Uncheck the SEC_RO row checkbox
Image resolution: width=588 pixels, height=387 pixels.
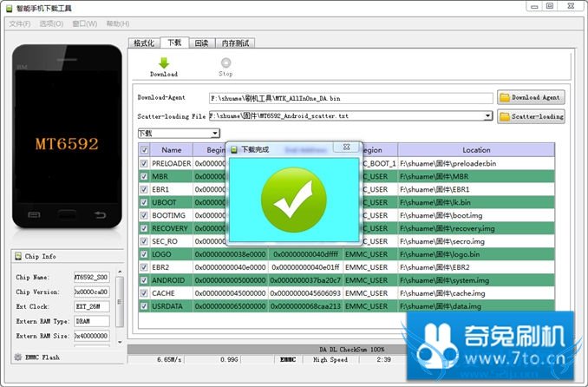[x=144, y=241]
